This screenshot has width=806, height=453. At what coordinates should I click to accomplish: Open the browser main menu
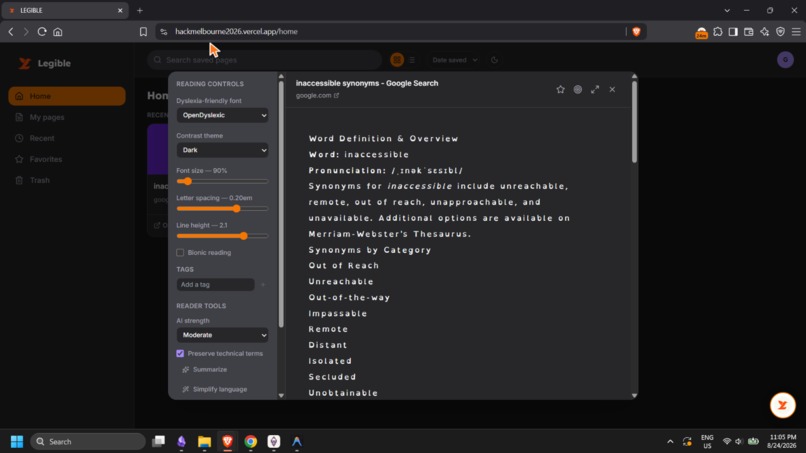click(x=796, y=31)
